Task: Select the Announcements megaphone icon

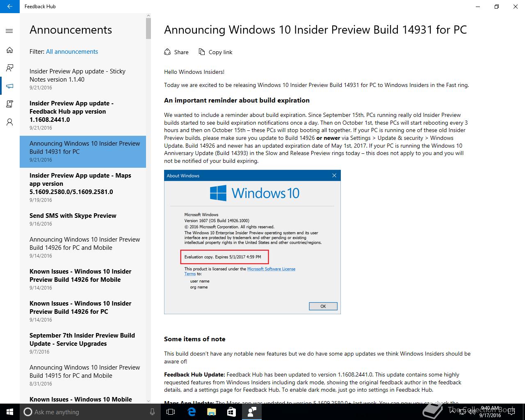Action: coord(9,86)
